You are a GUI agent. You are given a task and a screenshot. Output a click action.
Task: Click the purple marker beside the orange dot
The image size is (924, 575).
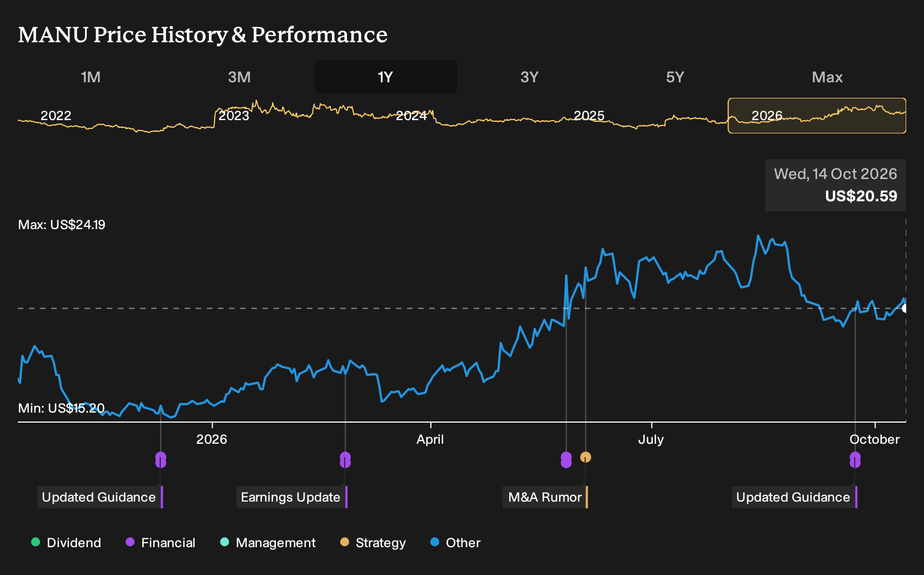tap(566, 460)
